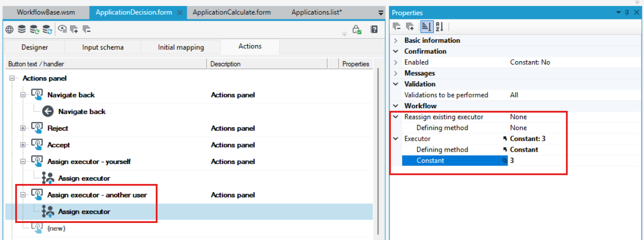Collapse the Navigate back node
The image size is (644, 240).
coord(23,95)
